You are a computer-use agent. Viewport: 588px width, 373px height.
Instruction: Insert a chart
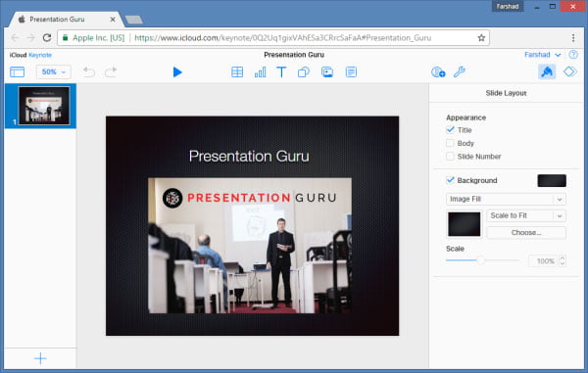pos(260,71)
